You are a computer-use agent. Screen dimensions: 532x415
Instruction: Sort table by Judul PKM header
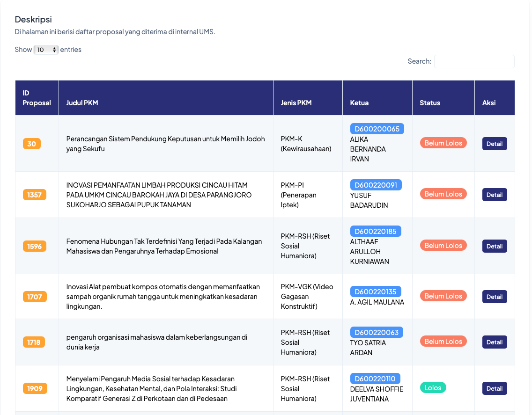[166, 98]
